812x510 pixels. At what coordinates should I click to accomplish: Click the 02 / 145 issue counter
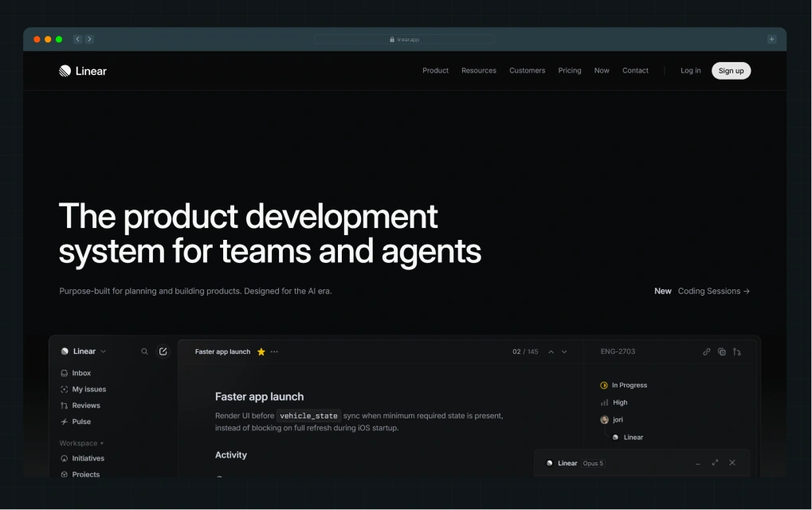pyautogui.click(x=525, y=351)
